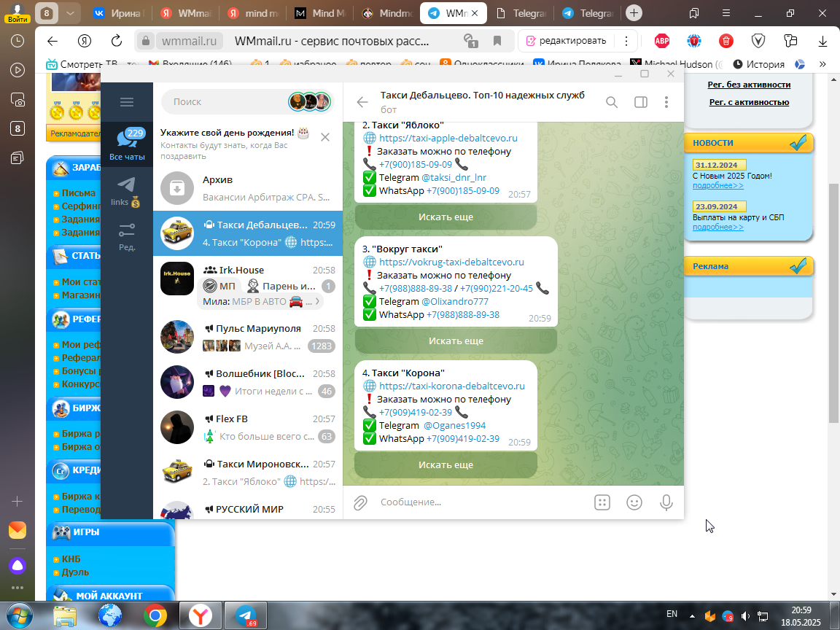The image size is (840, 630).
Task: Toggle the Telegram right side panel
Action: point(641,102)
